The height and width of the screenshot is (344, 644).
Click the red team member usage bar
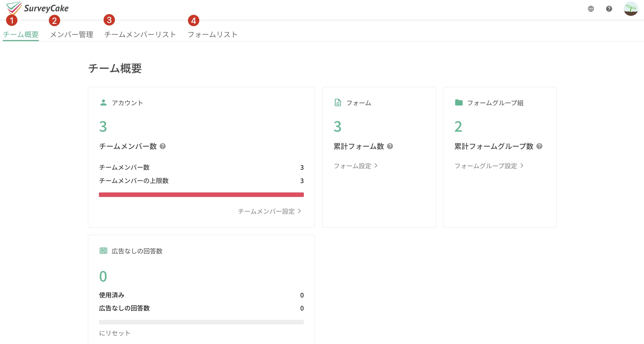click(201, 195)
